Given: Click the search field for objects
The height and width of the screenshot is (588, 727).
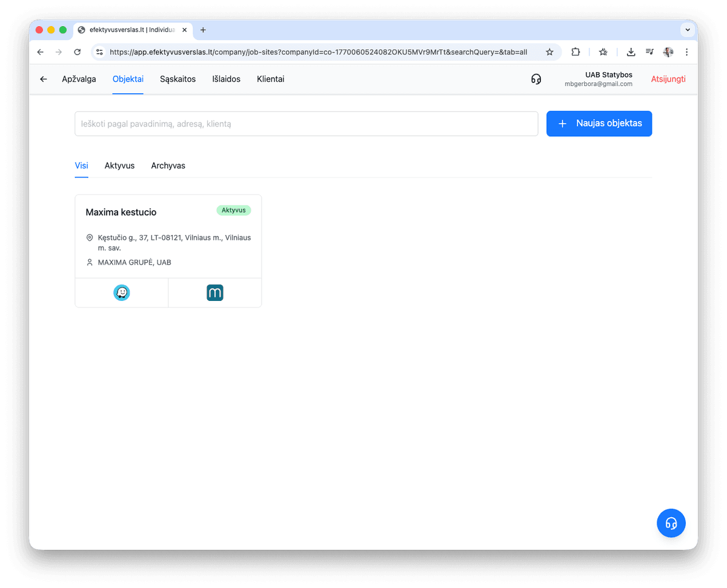Looking at the screenshot, I should (x=307, y=124).
